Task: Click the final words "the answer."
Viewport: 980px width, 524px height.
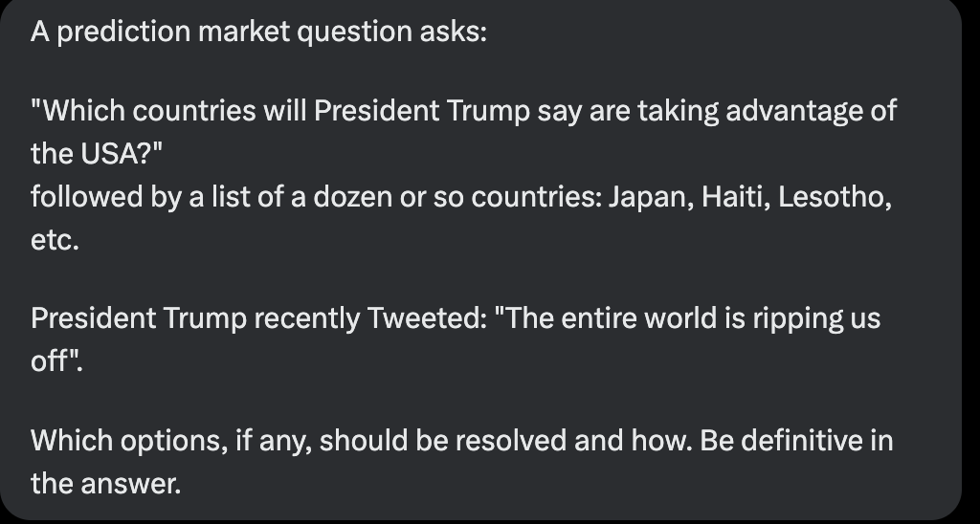Action: (105, 484)
